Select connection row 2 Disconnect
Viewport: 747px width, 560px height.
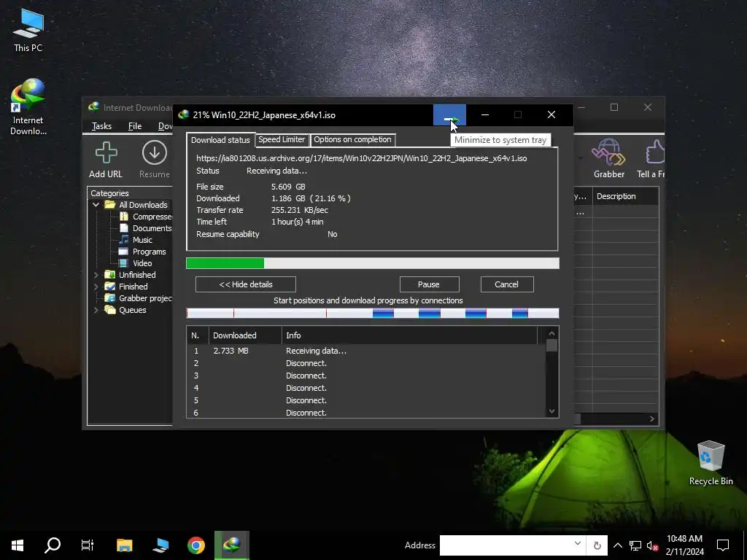pos(366,363)
